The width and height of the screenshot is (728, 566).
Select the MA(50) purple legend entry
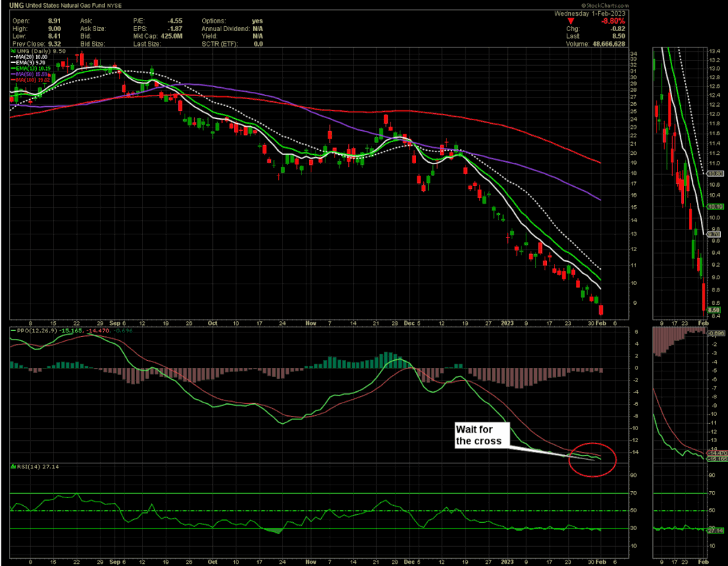(29, 74)
